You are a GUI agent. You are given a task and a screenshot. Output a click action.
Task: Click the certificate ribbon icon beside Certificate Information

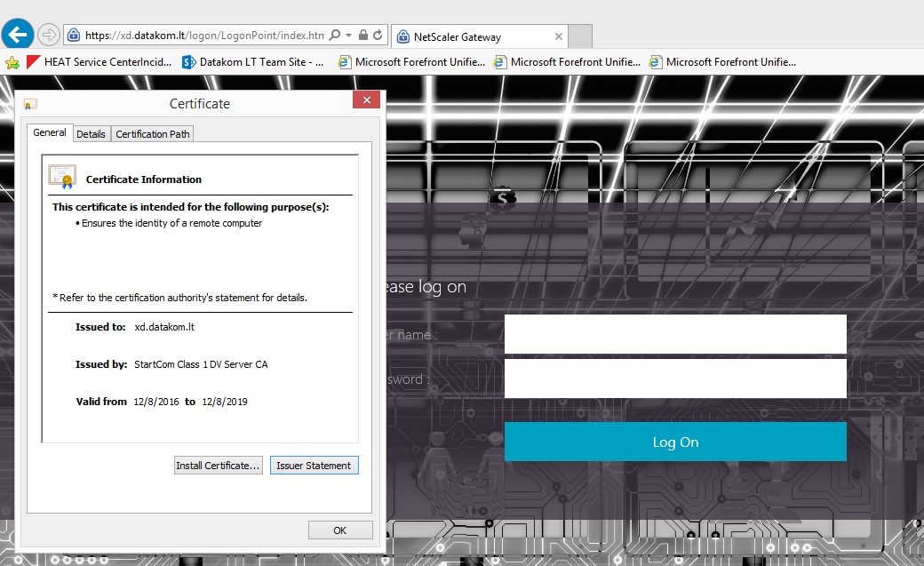pyautogui.click(x=62, y=177)
